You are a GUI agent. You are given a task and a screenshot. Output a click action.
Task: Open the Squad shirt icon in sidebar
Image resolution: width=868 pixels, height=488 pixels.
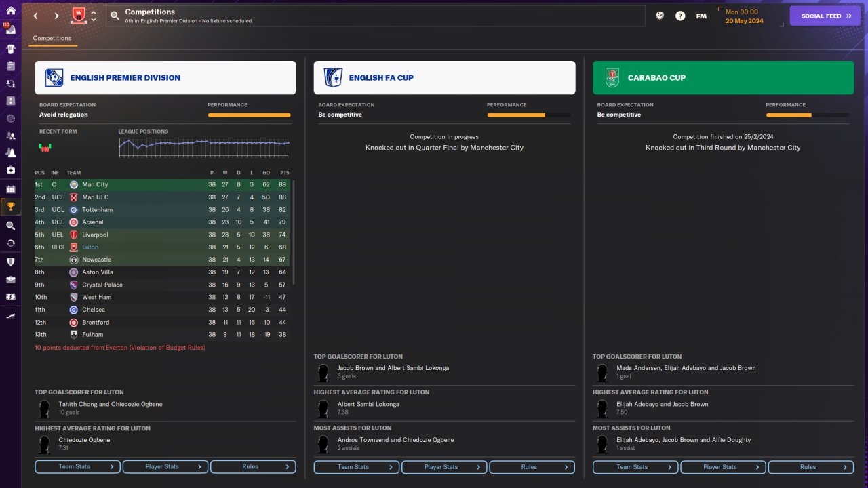[10, 48]
